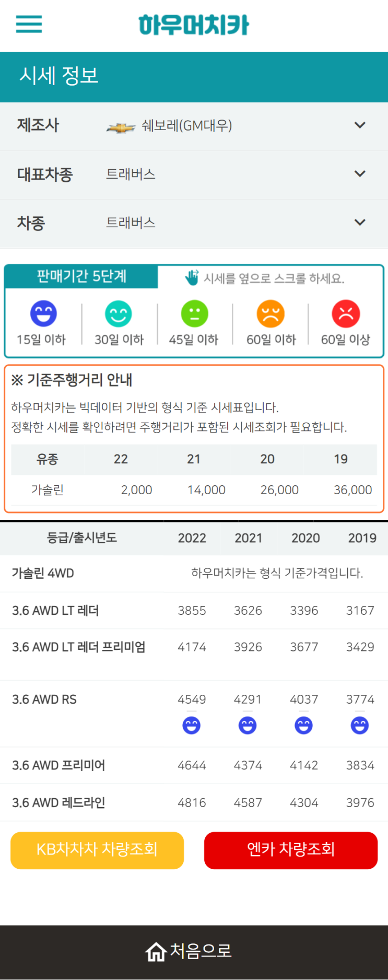Screen dimensions: 388x980
Task: Click the teal 30일 이하 smiley icon
Action: click(x=119, y=313)
